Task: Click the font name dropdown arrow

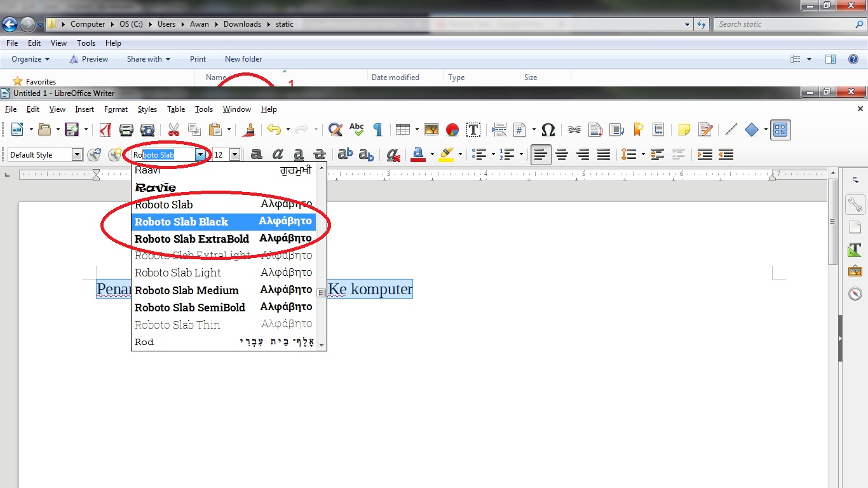Action: click(x=201, y=154)
